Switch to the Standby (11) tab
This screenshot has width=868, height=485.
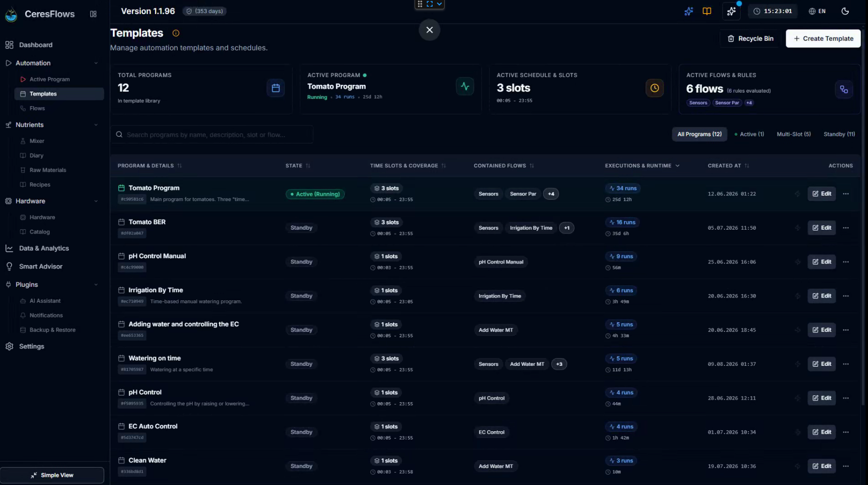(x=839, y=134)
